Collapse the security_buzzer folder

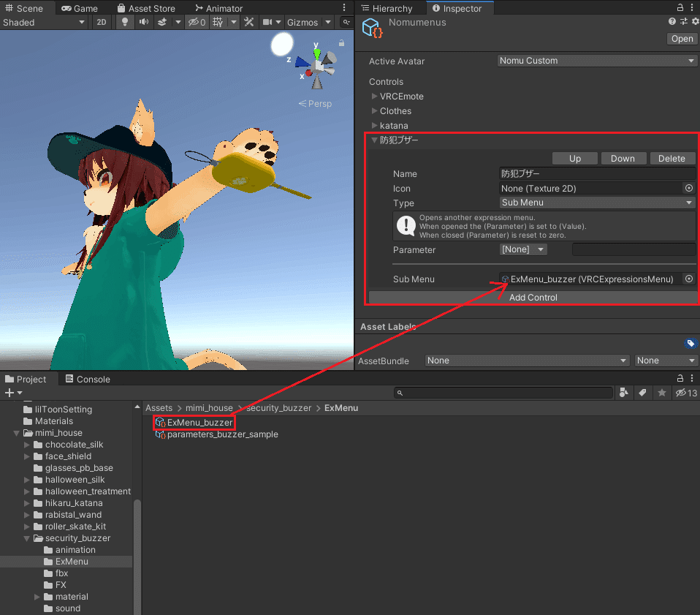tap(27, 538)
